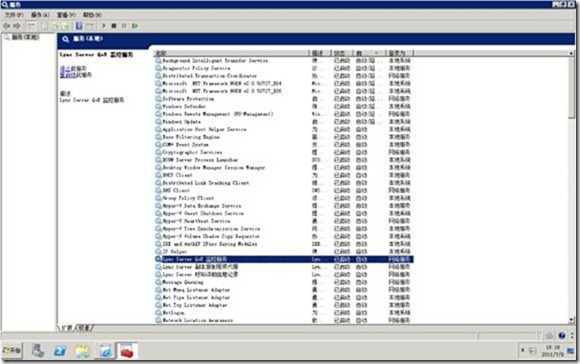Sort by the 登录为 (Log On As) column header
580x364 pixels.
pyautogui.click(x=399, y=53)
